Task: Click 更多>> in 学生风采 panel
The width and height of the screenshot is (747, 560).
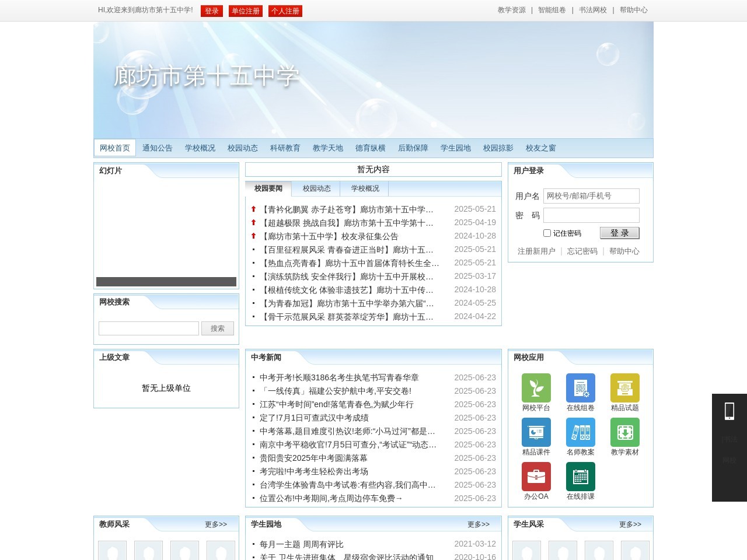Action: 630,524
